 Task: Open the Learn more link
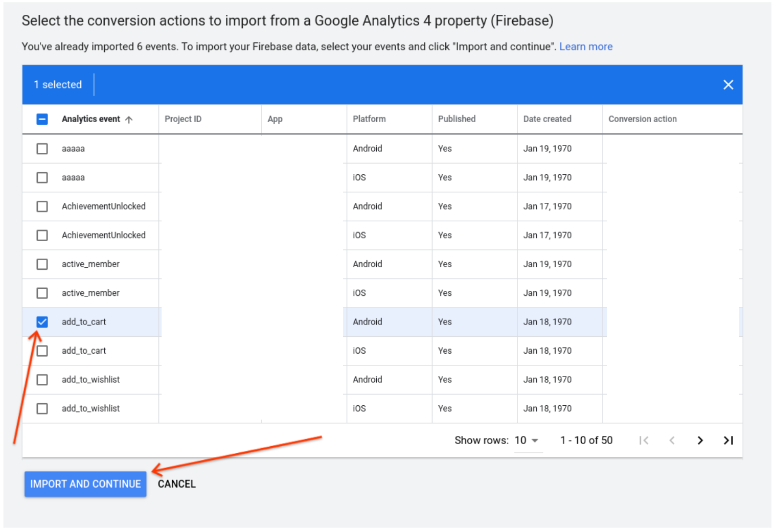(x=585, y=47)
